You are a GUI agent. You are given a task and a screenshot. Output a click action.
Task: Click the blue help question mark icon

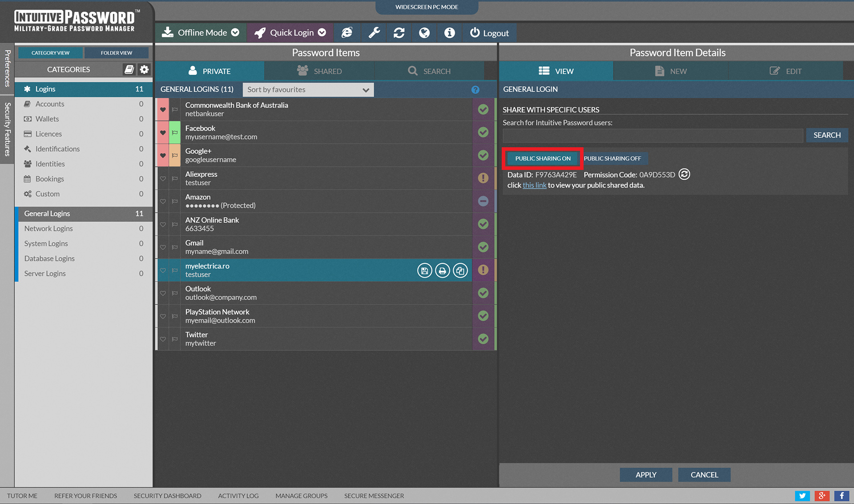point(475,90)
